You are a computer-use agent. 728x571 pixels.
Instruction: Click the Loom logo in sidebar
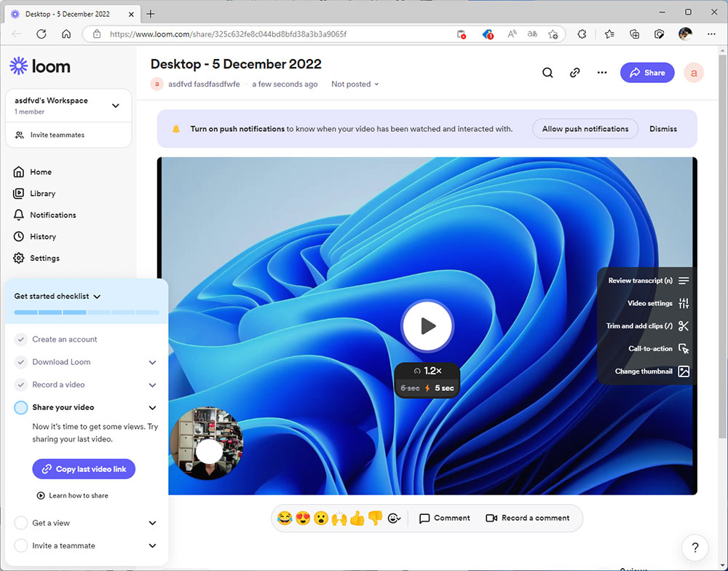click(x=40, y=66)
